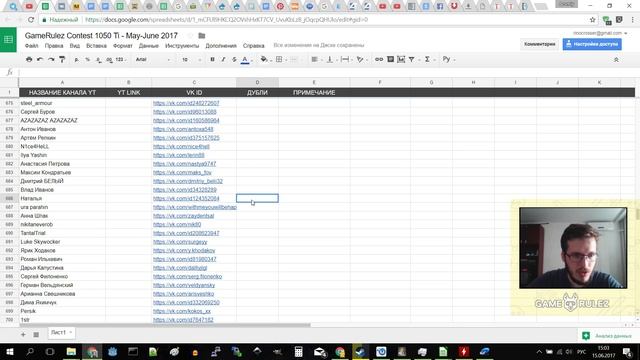The image size is (640, 360).
Task: Open Steam from the taskbar
Action: 360,351
